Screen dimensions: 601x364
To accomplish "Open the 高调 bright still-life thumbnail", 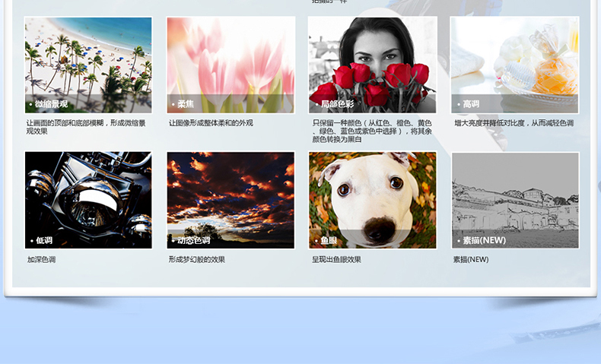I will 514,65.
